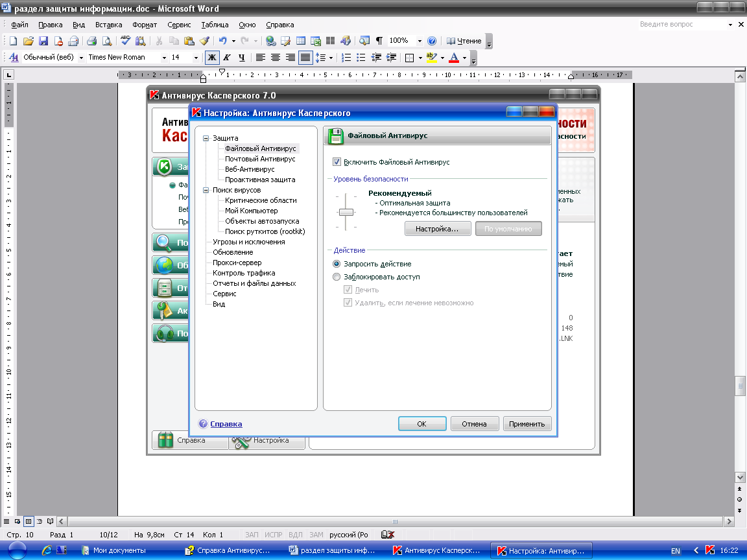The height and width of the screenshot is (560, 747).
Task: Open the Undo history dropdown arrow
Action: coord(233,41)
